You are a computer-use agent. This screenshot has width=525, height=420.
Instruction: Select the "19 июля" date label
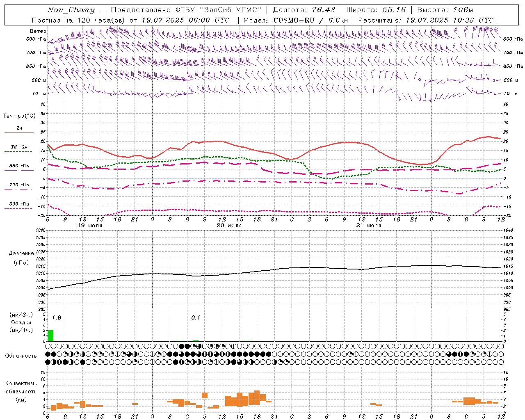coord(90,226)
